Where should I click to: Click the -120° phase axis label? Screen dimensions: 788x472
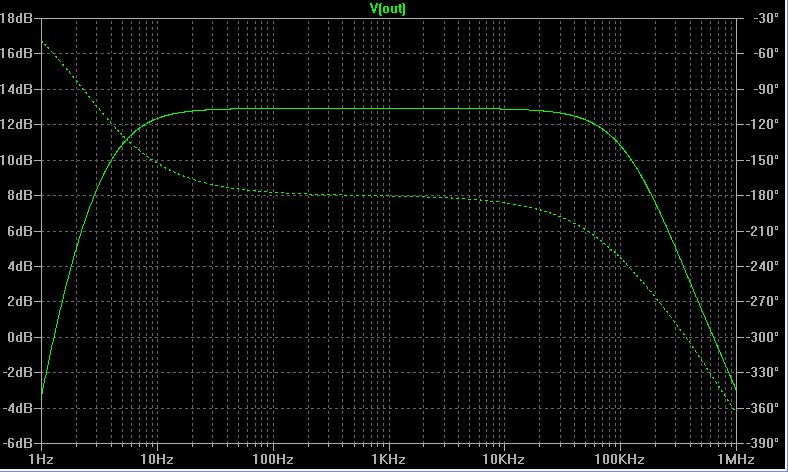(x=763, y=124)
